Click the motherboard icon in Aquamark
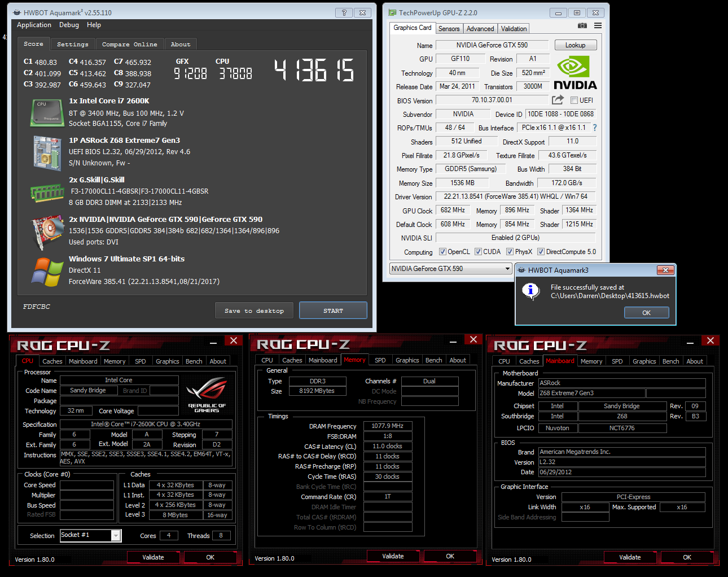 coord(47,153)
